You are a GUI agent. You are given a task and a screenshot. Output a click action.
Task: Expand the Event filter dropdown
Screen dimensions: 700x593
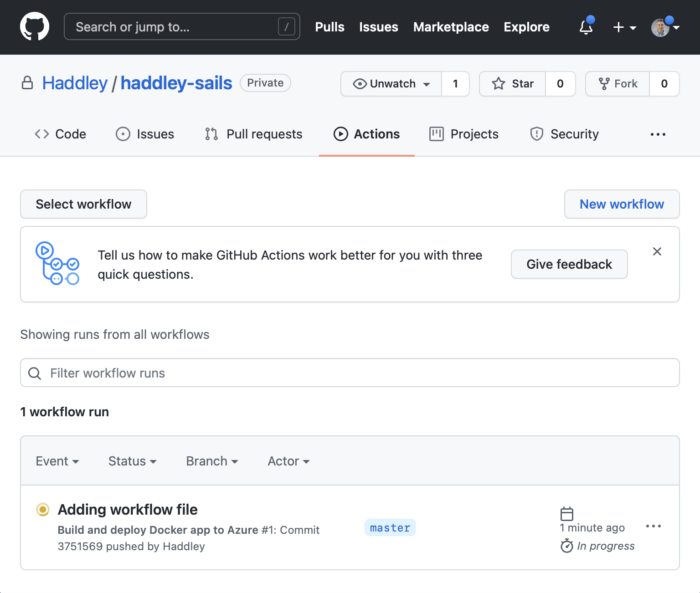57,461
